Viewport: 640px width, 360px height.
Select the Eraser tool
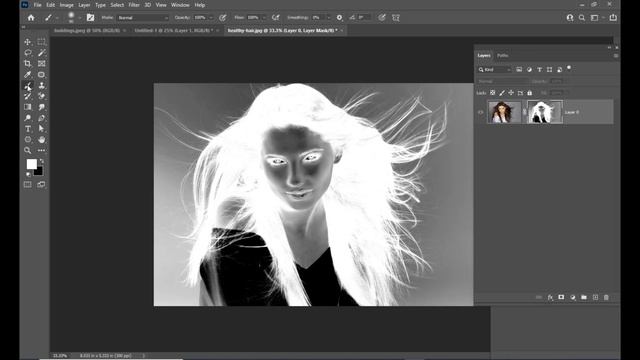[x=41, y=96]
